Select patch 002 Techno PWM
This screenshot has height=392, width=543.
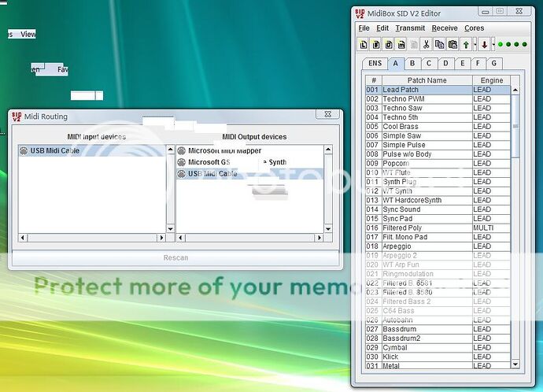tap(438, 99)
